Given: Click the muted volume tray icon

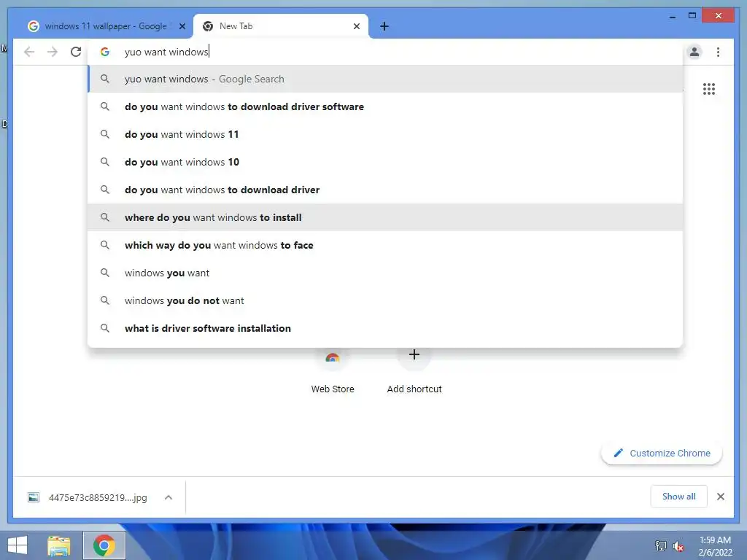Looking at the screenshot, I should pyautogui.click(x=678, y=546).
